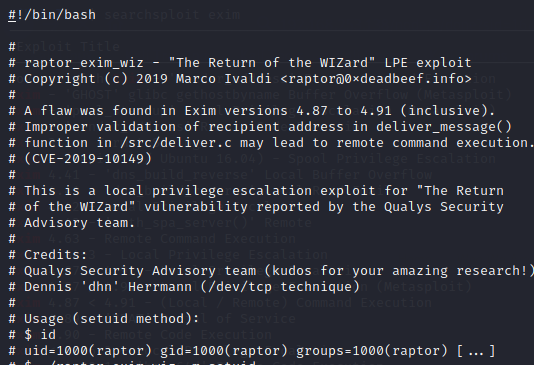Click the /src/deliver.c file path

tap(176, 143)
